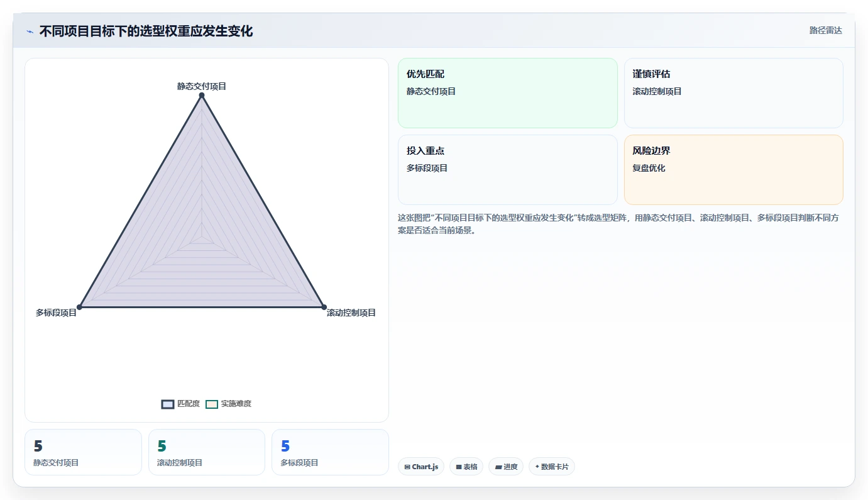Viewport: 868px width, 500px height.
Task: Click the Chart.js tag chip
Action: click(421, 467)
